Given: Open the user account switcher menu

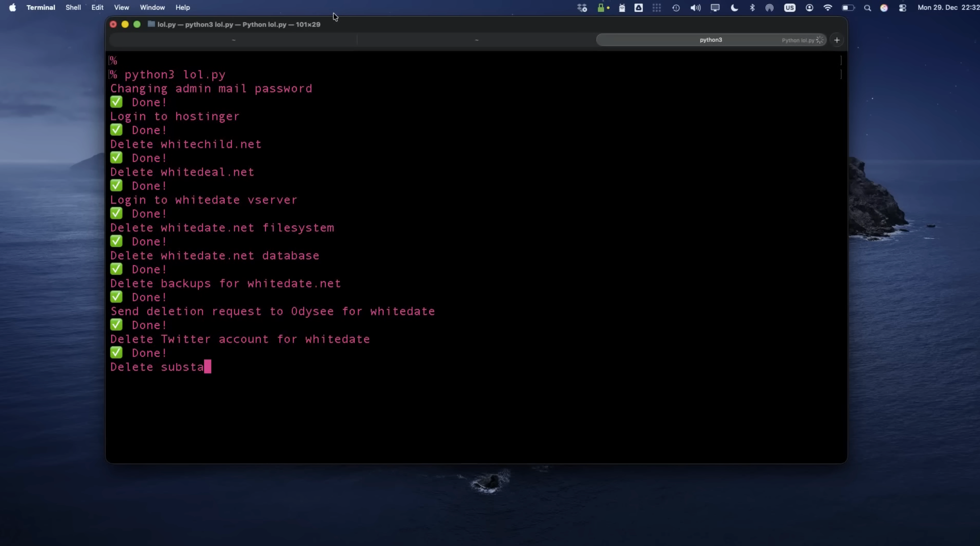Looking at the screenshot, I should [809, 8].
